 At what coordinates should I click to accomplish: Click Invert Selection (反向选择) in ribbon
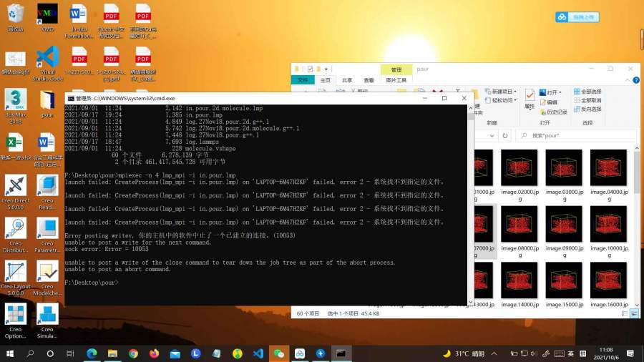(x=590, y=109)
